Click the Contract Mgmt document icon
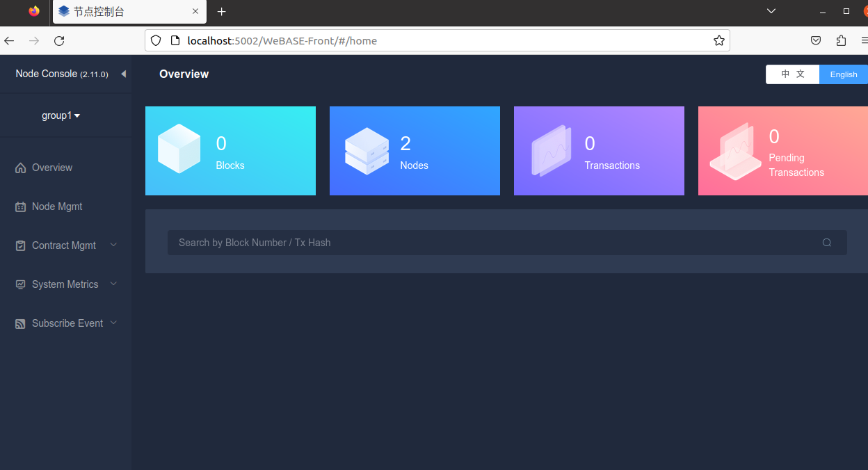868x470 pixels. coord(19,245)
